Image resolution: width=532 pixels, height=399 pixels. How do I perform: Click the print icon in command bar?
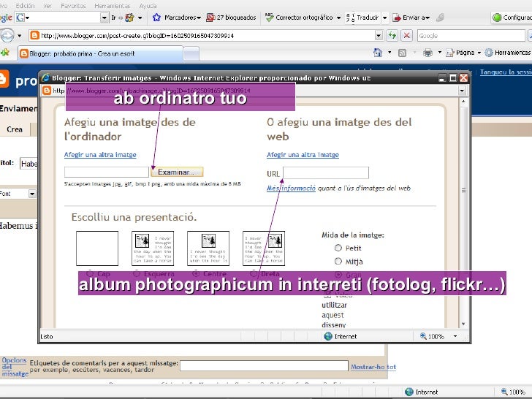(x=427, y=53)
